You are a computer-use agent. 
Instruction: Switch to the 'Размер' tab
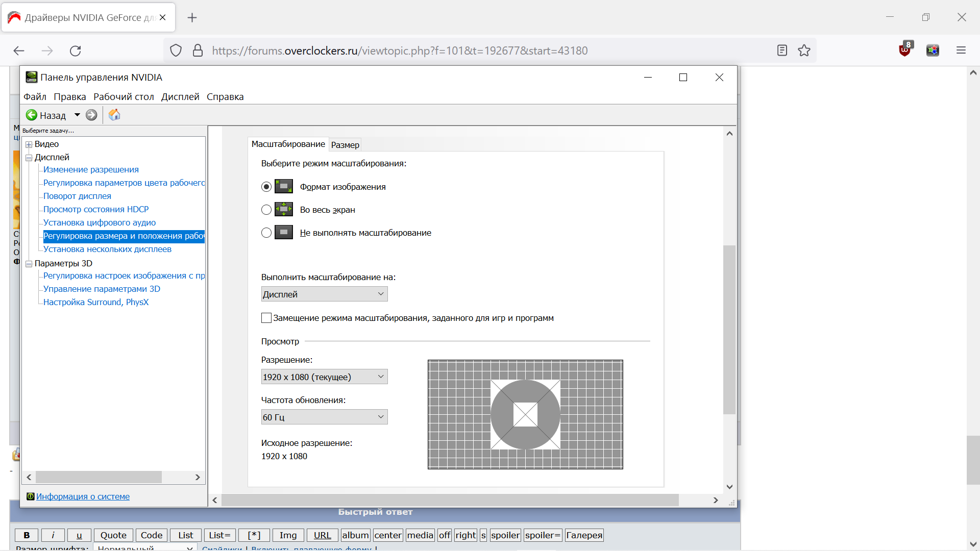click(345, 145)
